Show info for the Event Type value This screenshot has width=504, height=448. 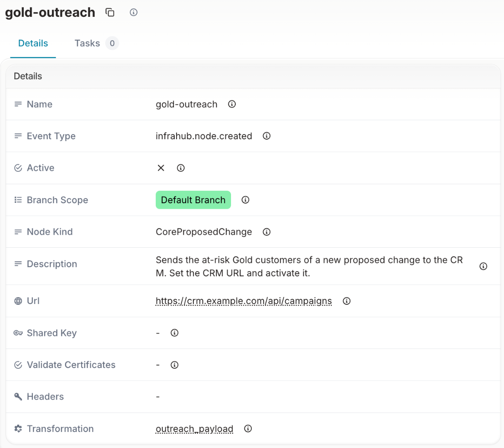coord(266,136)
